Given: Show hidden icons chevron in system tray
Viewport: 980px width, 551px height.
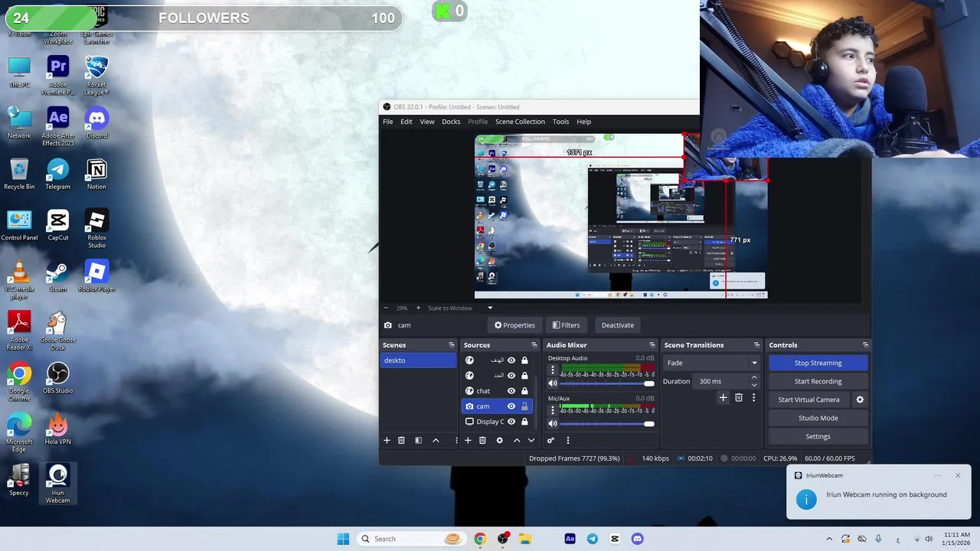Looking at the screenshot, I should (829, 539).
